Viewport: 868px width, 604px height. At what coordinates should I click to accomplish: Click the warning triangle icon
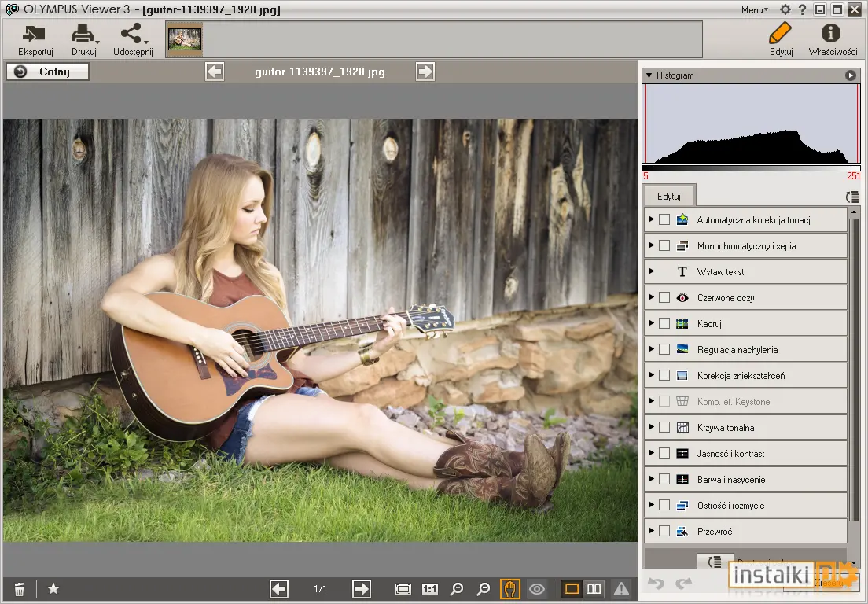coord(622,589)
